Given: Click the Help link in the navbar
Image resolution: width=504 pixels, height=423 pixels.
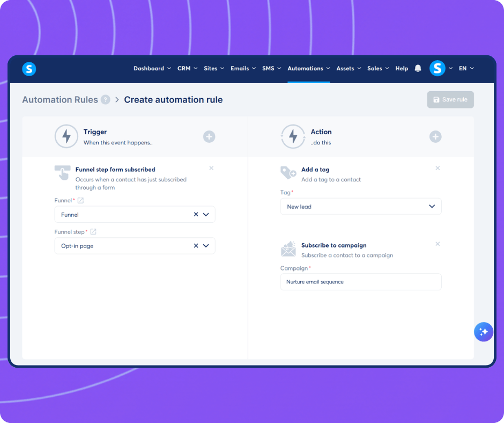Looking at the screenshot, I should [x=402, y=68].
